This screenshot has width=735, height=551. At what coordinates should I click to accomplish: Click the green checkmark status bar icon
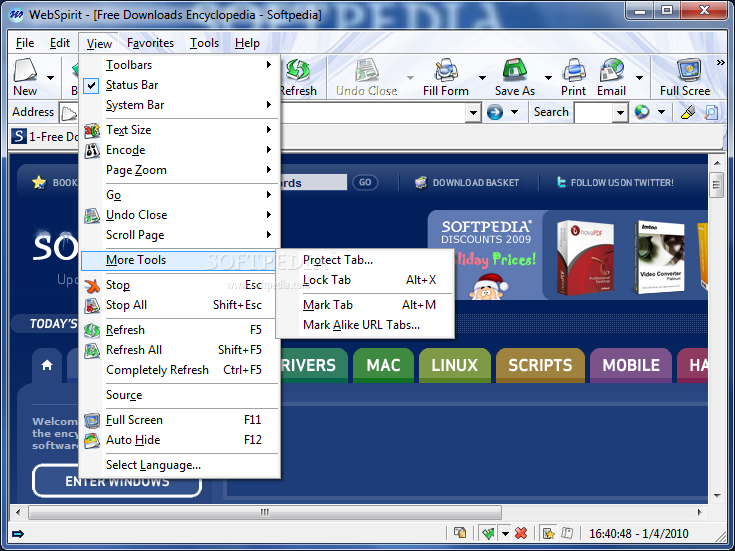[488, 533]
